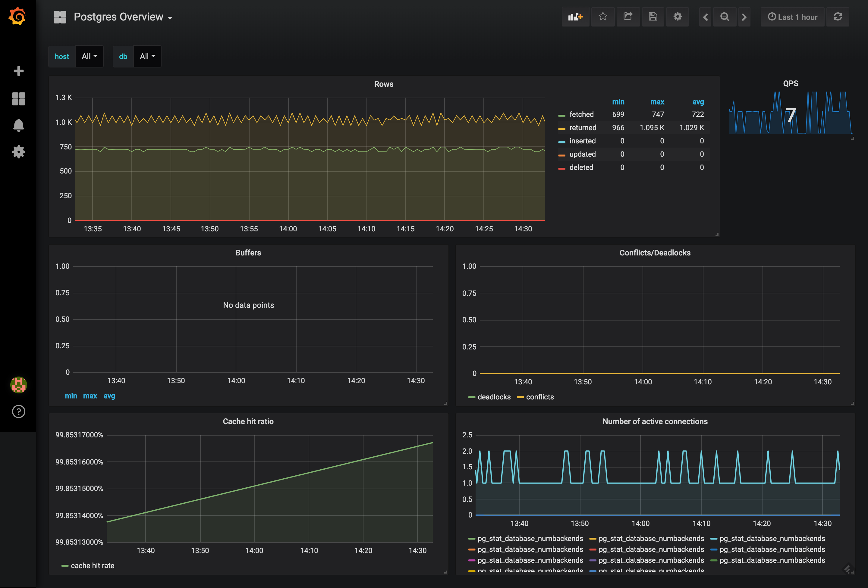Open Number of active connections panel menu
This screenshot has width=868, height=588.
655,421
